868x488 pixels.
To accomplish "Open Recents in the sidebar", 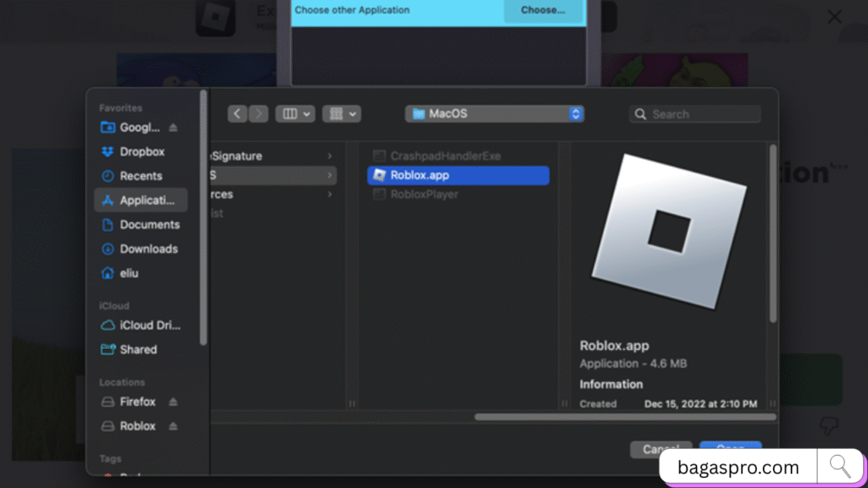I will click(139, 175).
